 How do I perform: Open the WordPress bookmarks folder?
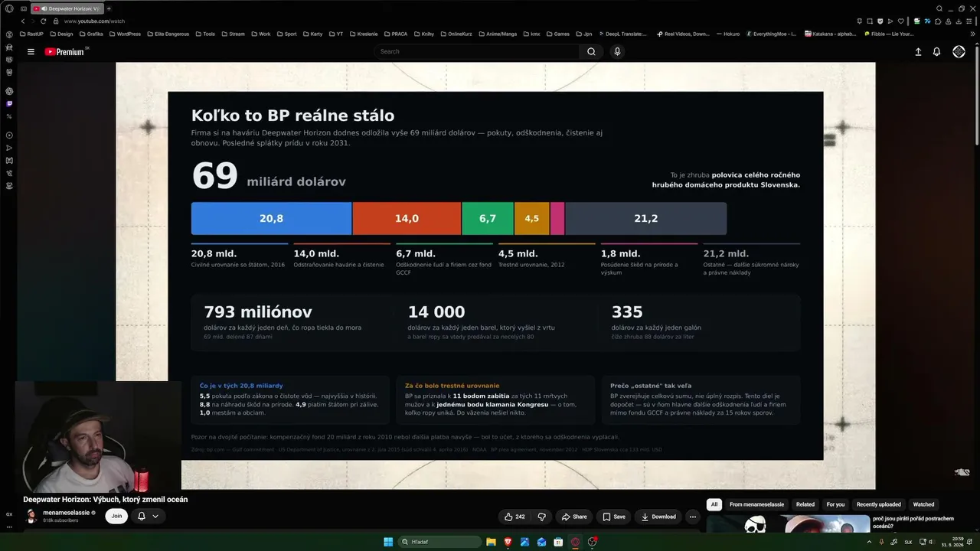126,34
